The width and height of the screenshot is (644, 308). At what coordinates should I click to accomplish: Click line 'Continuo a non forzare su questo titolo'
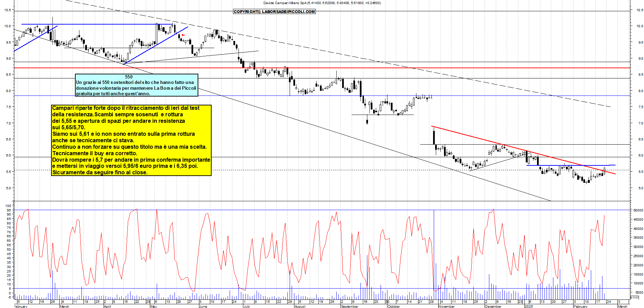click(x=129, y=147)
